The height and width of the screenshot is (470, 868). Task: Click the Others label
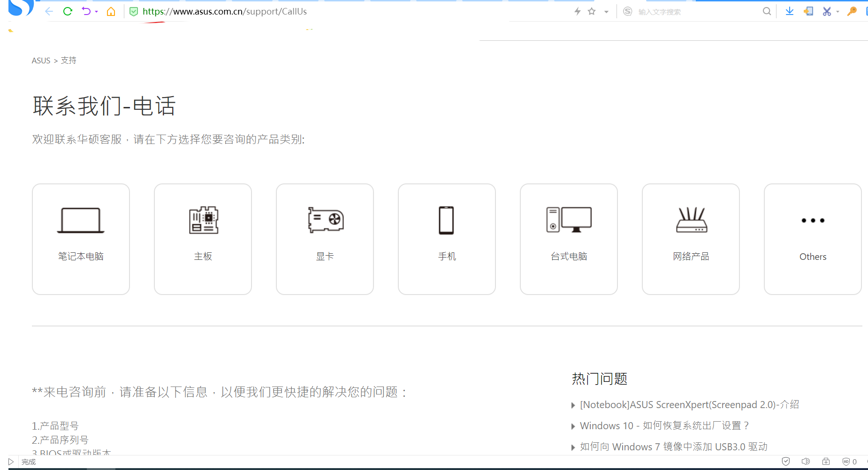813,257
